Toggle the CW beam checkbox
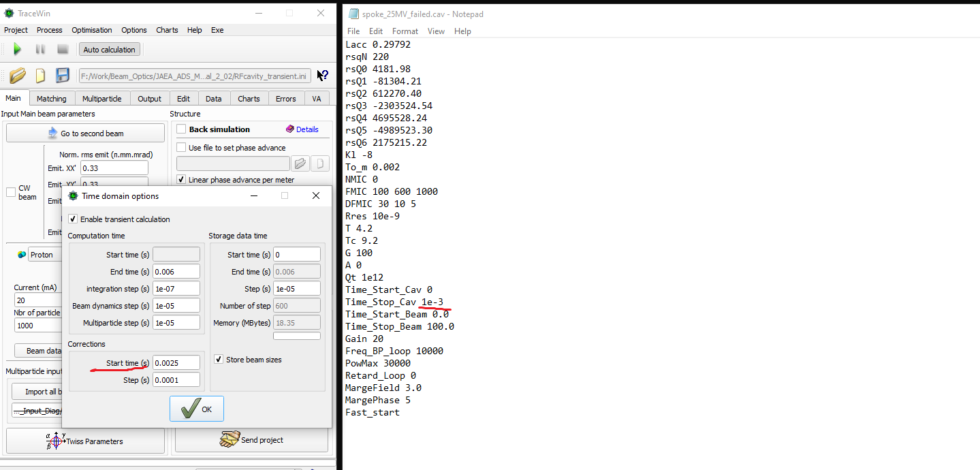980x470 pixels. pos(11,192)
